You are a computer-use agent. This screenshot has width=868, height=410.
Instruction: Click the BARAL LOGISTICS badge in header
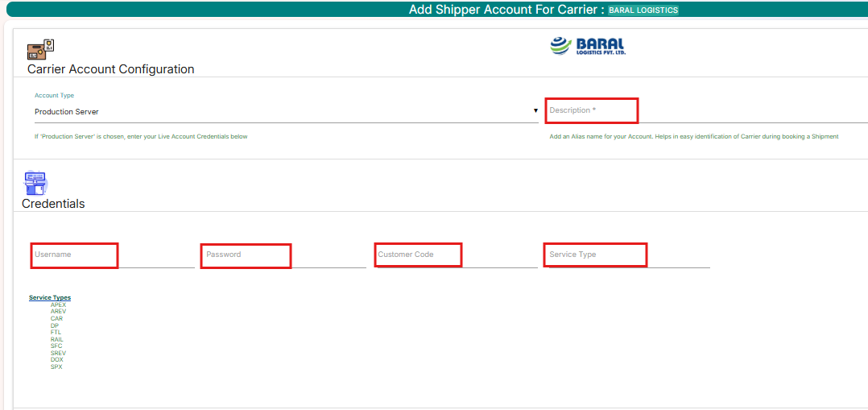pyautogui.click(x=643, y=10)
